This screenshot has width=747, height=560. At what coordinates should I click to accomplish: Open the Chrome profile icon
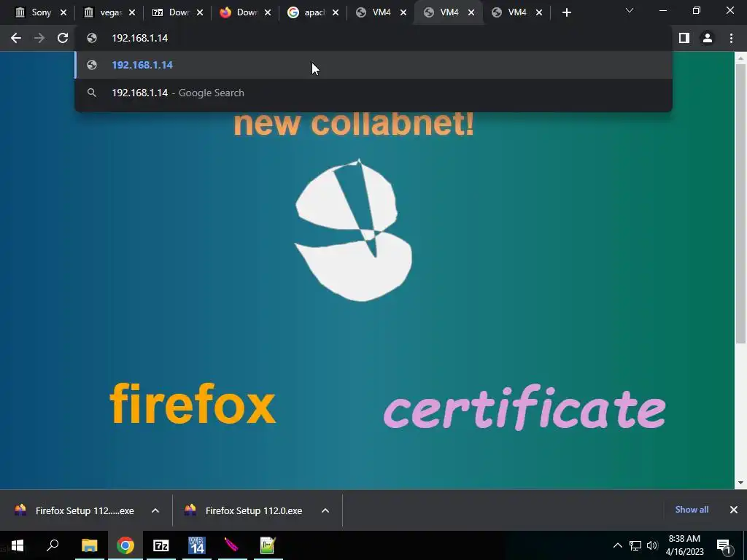(x=708, y=38)
